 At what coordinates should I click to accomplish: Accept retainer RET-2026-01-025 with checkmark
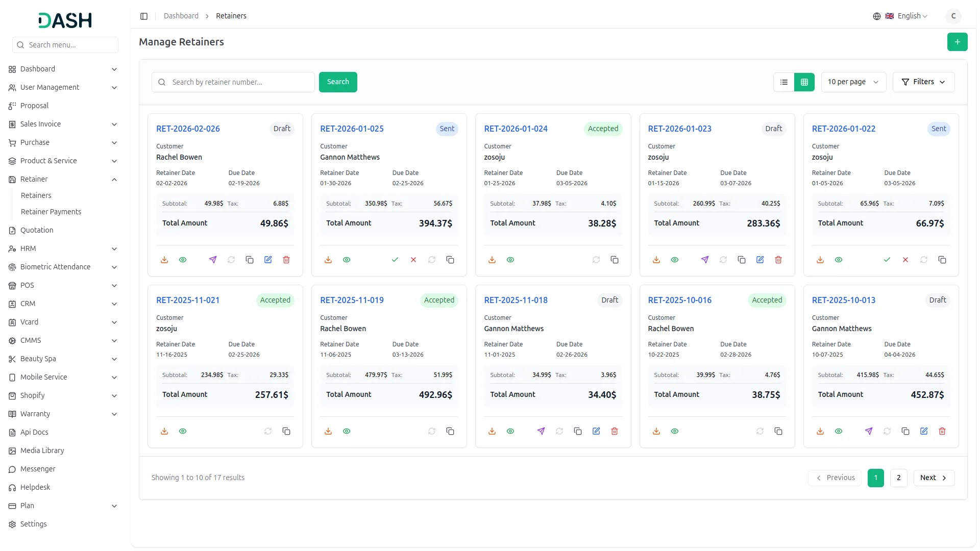pos(395,260)
